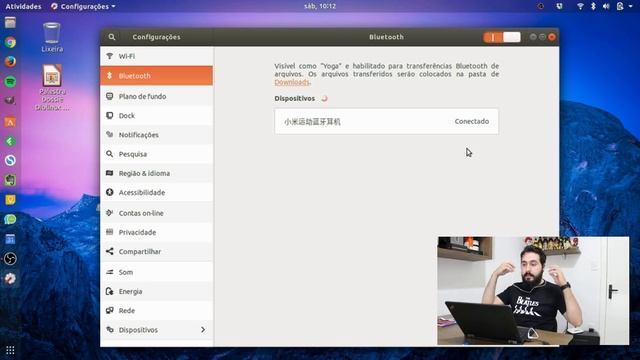Launch Files from the dock
This screenshot has width=640, height=360.
point(10,22)
